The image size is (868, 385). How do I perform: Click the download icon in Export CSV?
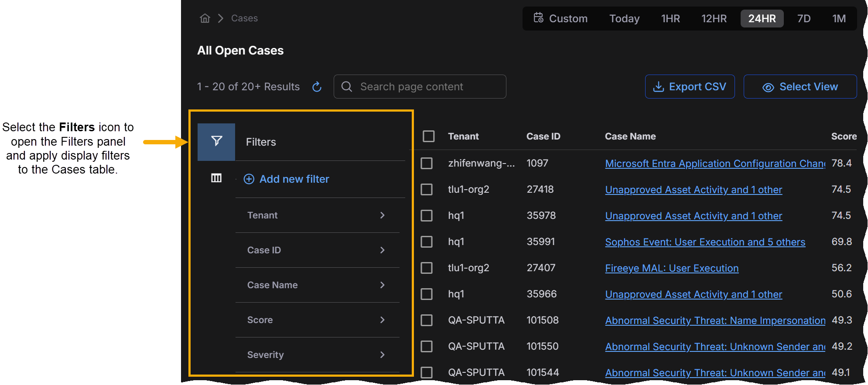[x=658, y=87]
